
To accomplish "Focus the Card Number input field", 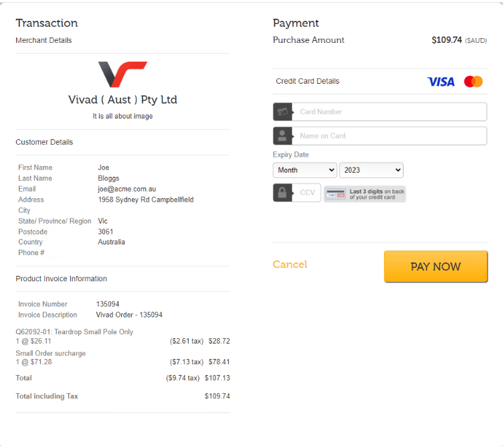I will tap(389, 112).
